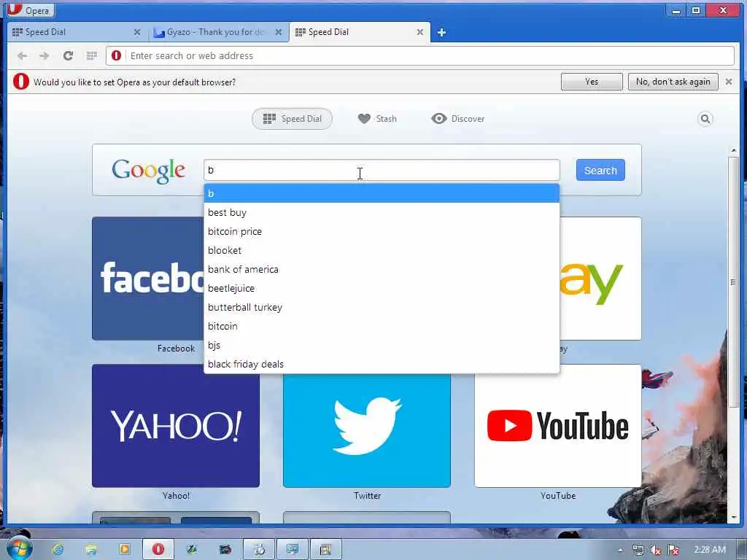Open the Facebook speed dial tile

pyautogui.click(x=148, y=279)
